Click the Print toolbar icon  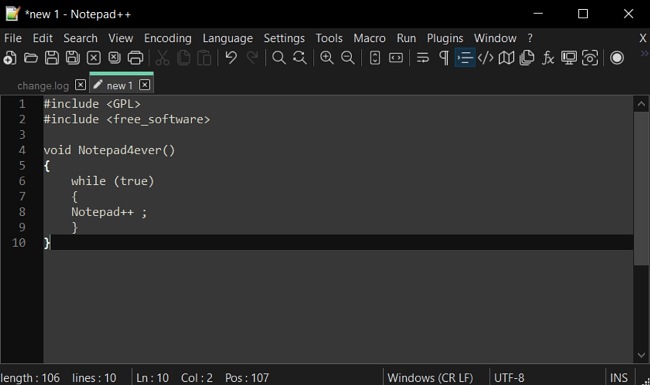[135, 58]
